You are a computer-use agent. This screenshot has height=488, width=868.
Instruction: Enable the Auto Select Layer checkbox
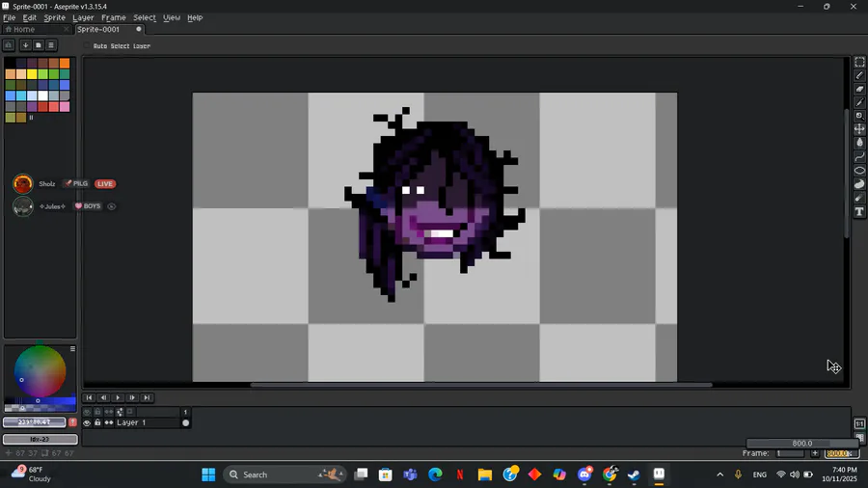(87, 46)
